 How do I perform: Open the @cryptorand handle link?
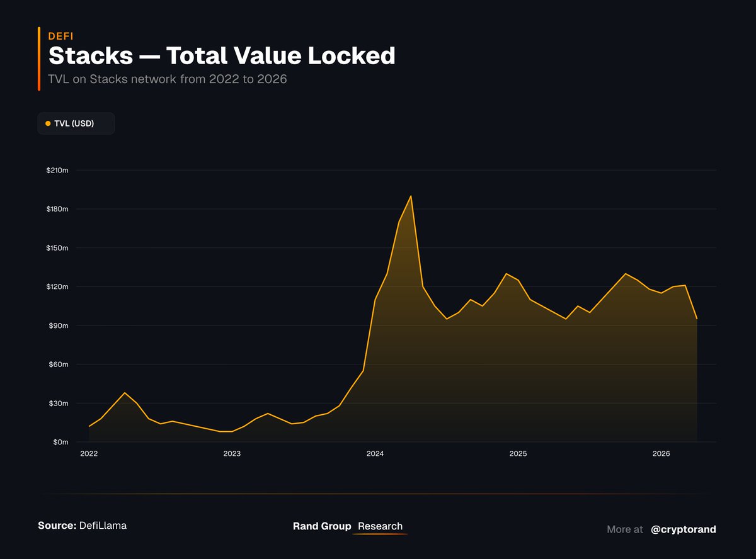683,529
